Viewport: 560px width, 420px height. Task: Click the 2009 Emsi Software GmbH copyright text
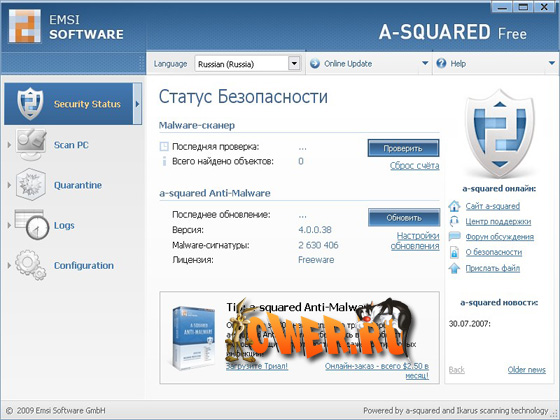[x=56, y=410]
